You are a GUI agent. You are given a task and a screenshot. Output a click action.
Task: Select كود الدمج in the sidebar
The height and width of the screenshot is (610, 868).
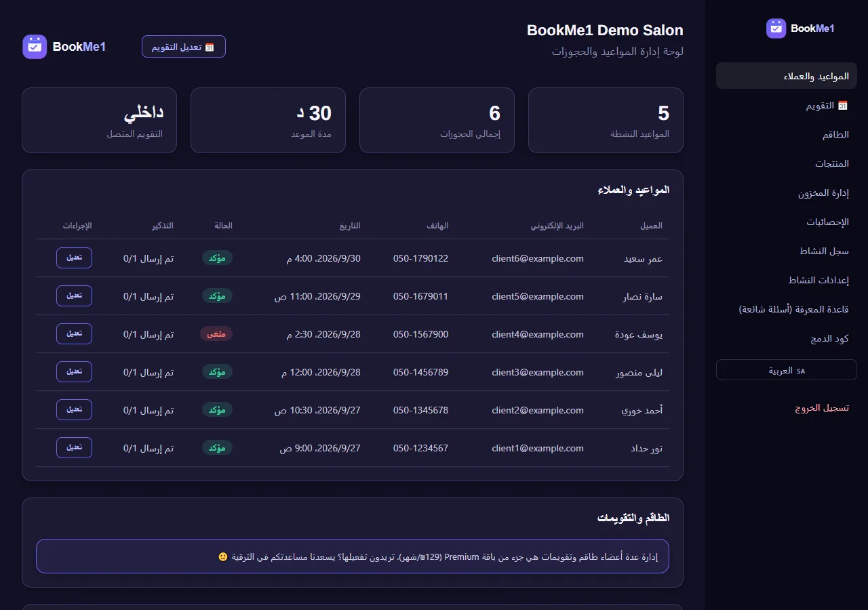click(787, 338)
